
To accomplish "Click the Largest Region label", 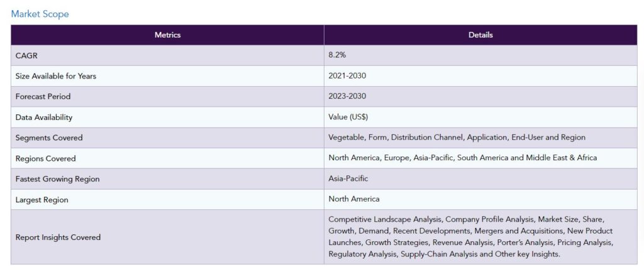I will (42, 200).
